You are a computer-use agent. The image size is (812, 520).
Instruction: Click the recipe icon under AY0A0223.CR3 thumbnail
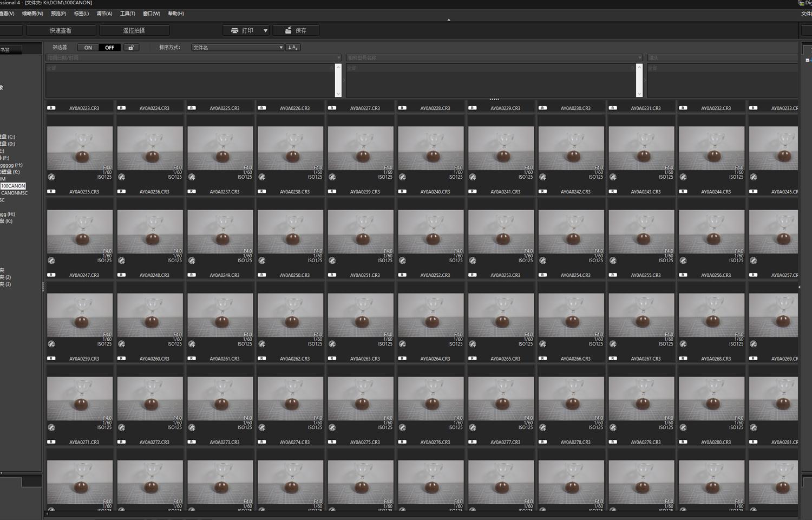[x=51, y=177]
